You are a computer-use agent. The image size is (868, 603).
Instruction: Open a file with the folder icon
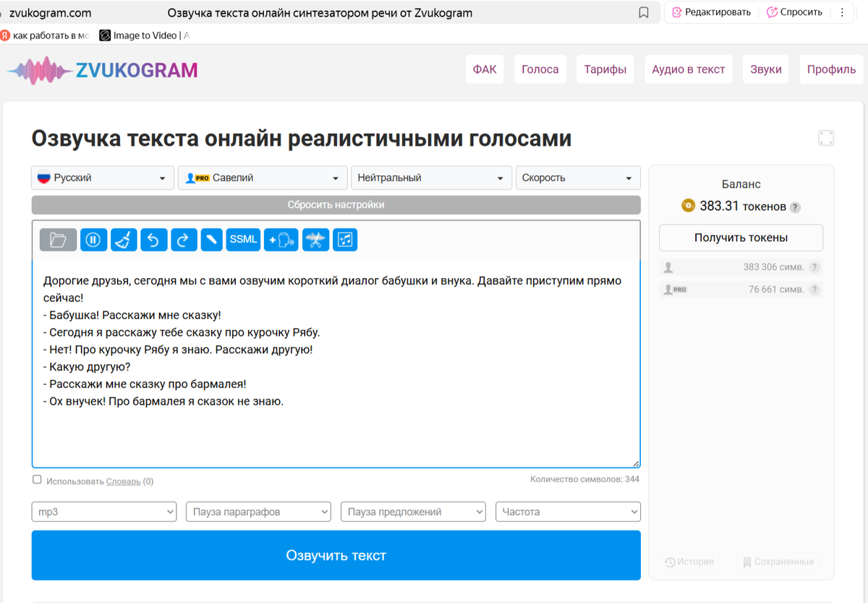pos(58,239)
